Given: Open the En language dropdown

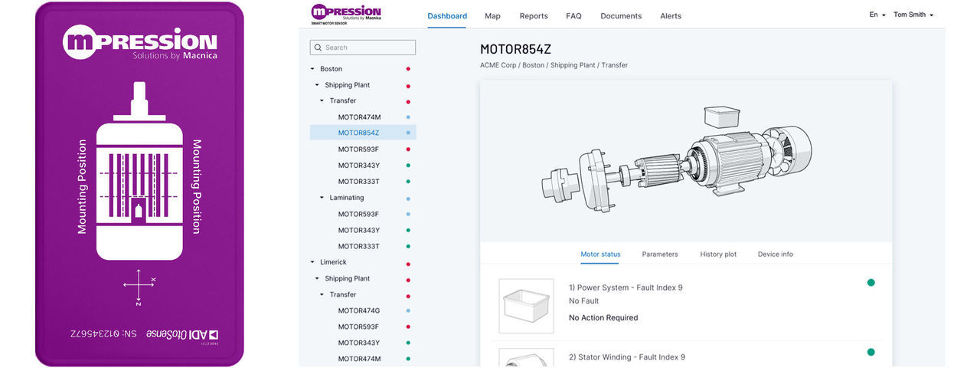Looking at the screenshot, I should coord(877,15).
